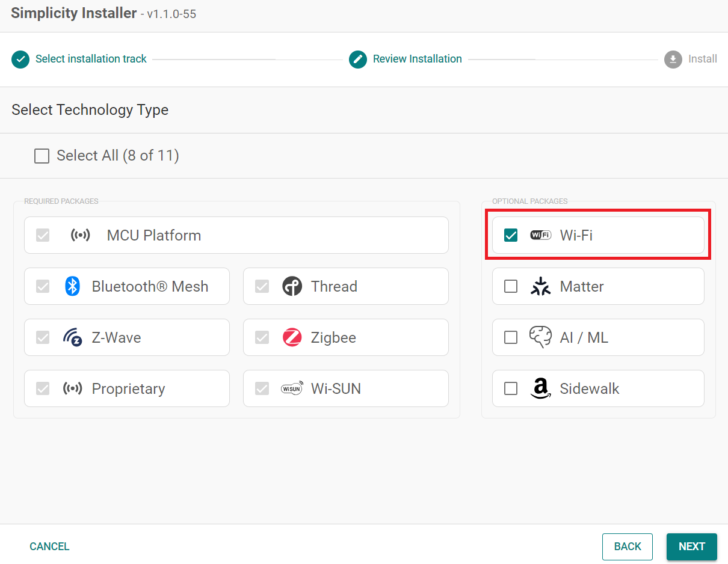Select the Zigbee logo icon
The image size is (728, 564).
click(x=292, y=337)
